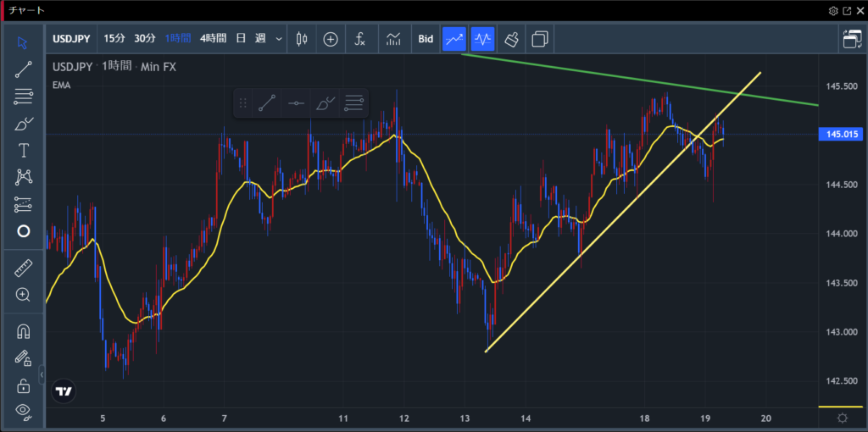This screenshot has width=868, height=432.
Task: Pop out the chart panel
Action: 847,10
